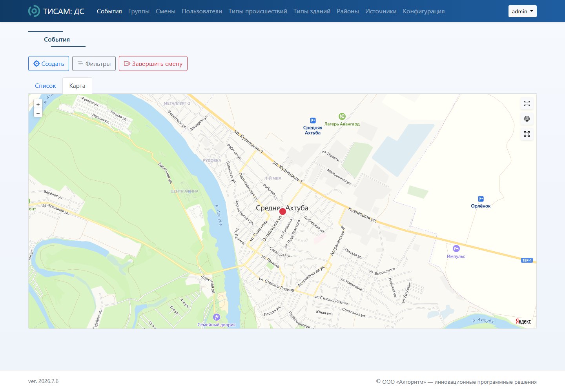Zoom out the map with minus button
The image size is (565, 392).
38,113
